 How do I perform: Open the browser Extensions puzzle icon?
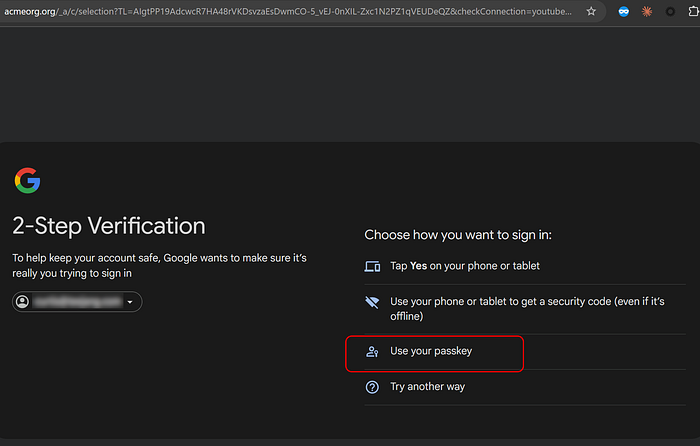pyautogui.click(x=693, y=11)
